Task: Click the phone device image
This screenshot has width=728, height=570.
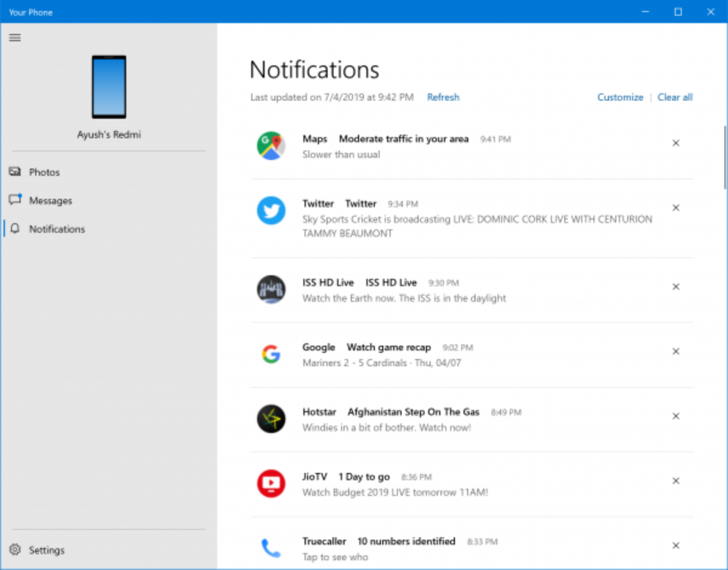Action: click(109, 87)
